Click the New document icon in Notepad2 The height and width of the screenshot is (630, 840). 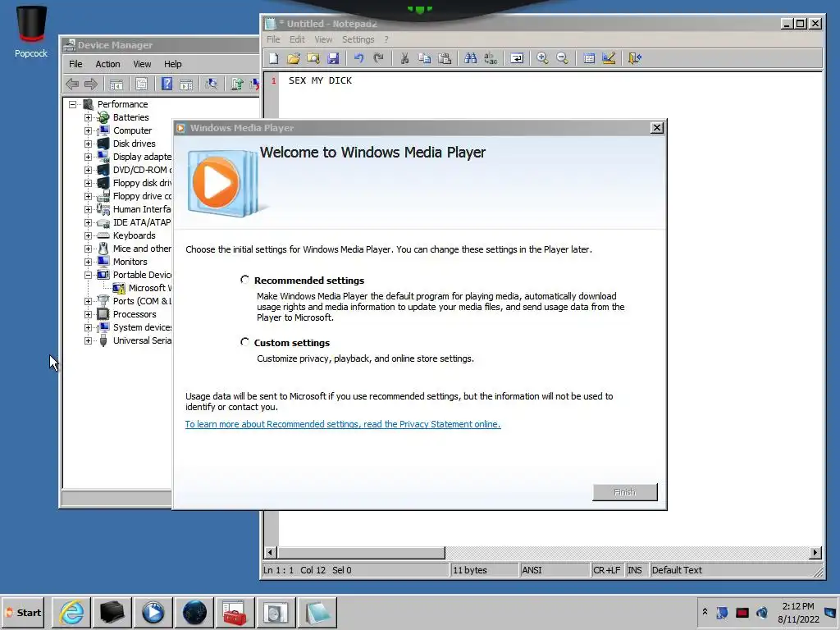tap(274, 58)
